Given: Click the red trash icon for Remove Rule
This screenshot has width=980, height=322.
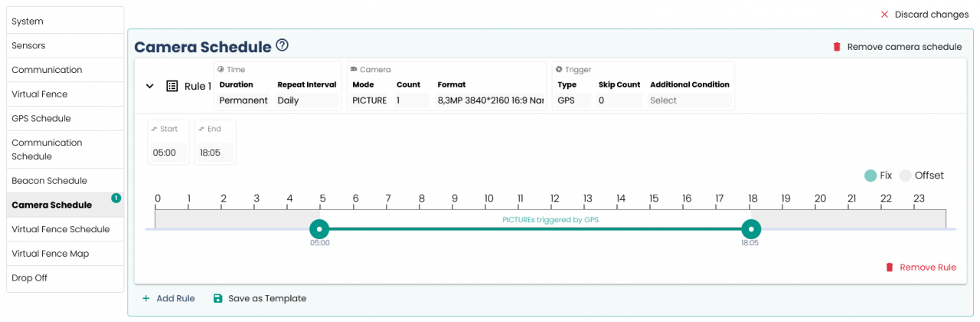Looking at the screenshot, I should [889, 268].
